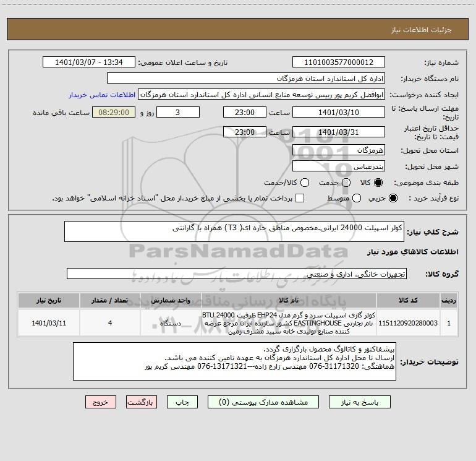This screenshot has width=476, height=461.
Task: Click the goods group field تجهیزات خانگی
Action: pos(237,274)
